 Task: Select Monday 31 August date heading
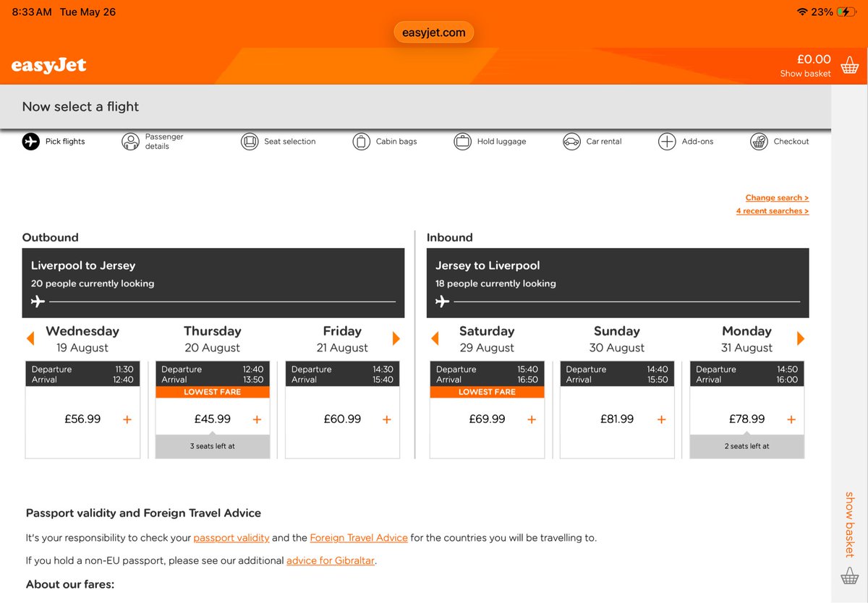tap(747, 339)
